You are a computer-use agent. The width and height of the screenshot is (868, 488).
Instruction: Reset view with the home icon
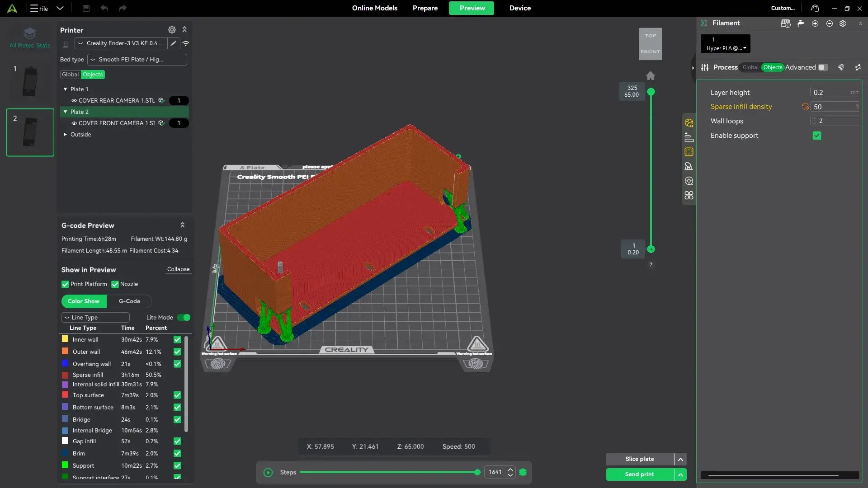click(x=651, y=76)
